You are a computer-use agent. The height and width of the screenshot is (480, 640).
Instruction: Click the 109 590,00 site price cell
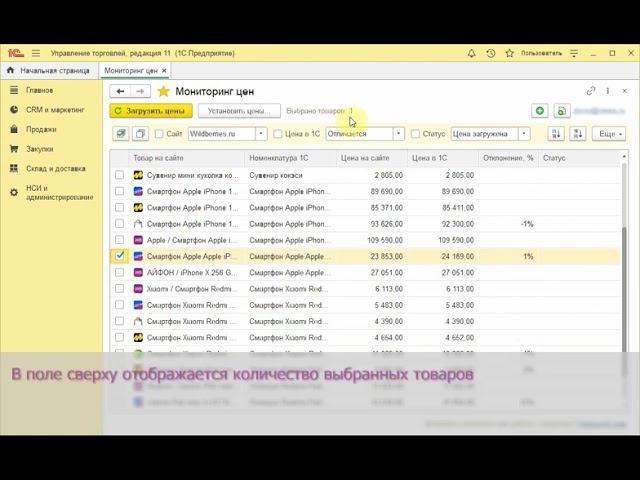(371, 240)
